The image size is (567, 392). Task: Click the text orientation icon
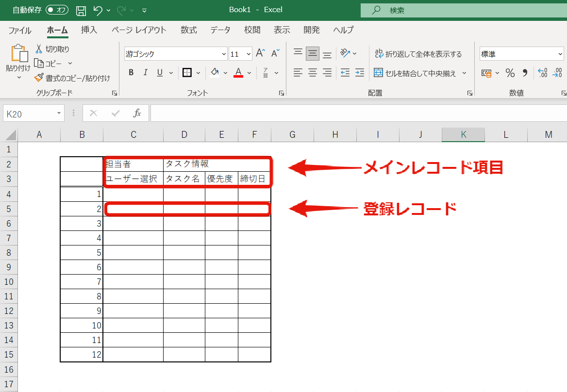[x=345, y=53]
